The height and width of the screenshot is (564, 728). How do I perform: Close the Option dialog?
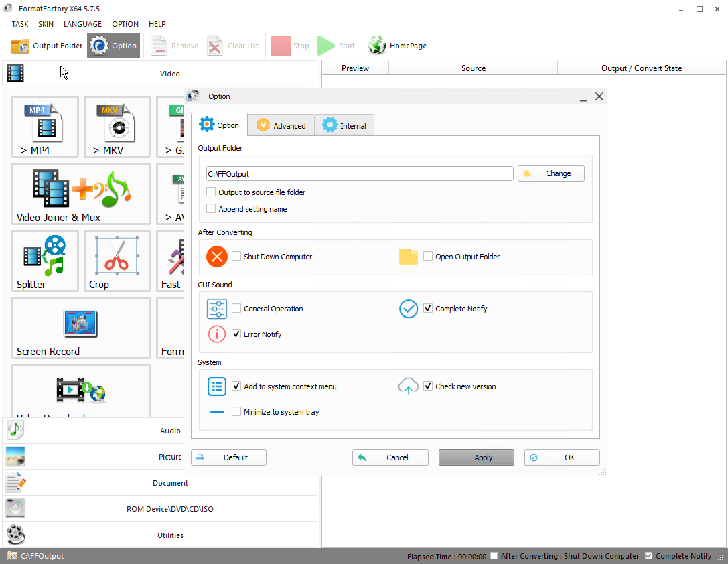(x=599, y=96)
